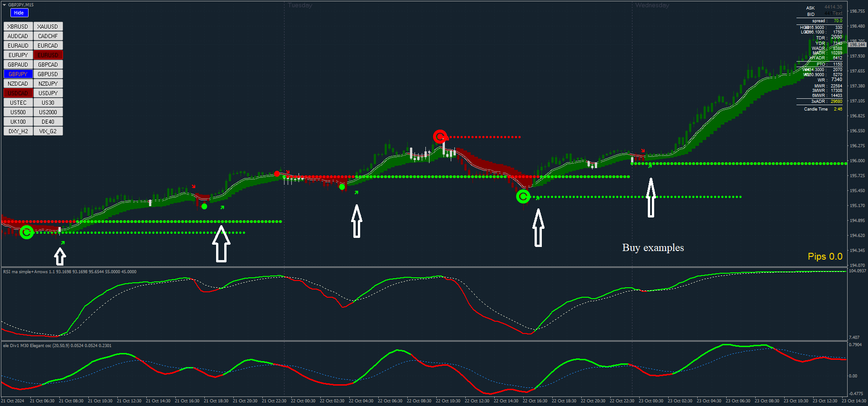
Task: Toggle the blue Hide button
Action: [19, 13]
